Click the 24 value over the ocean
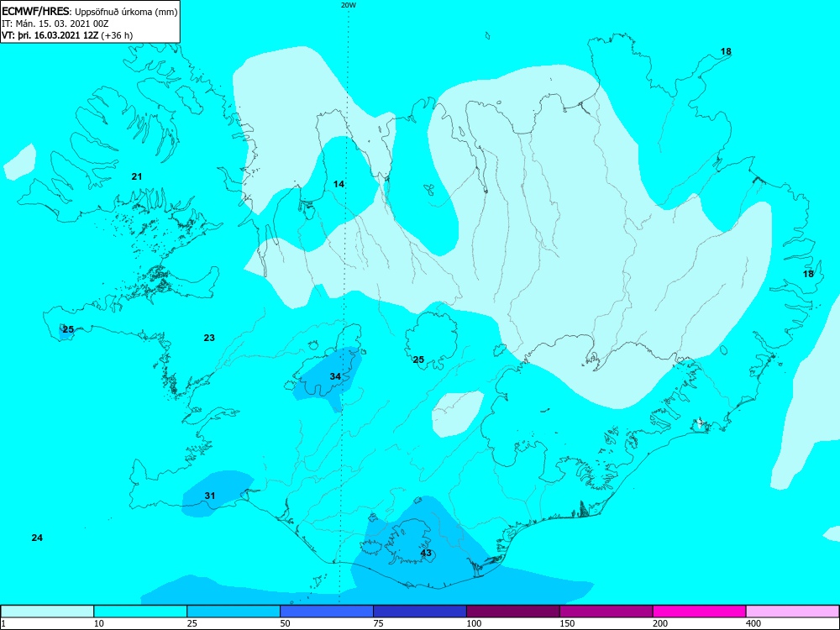This screenshot has height=630, width=840. tap(37, 538)
